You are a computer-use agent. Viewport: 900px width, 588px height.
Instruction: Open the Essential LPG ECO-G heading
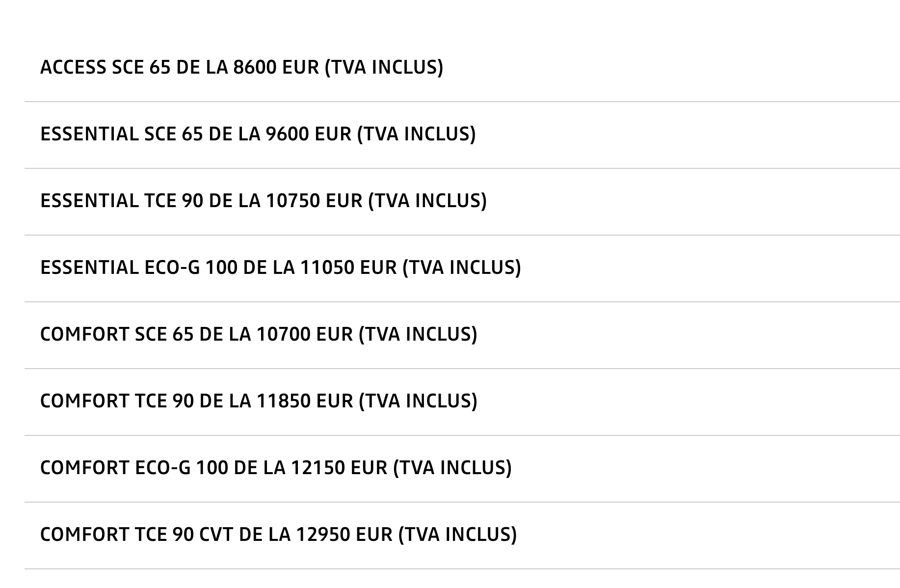pyautogui.click(x=280, y=267)
